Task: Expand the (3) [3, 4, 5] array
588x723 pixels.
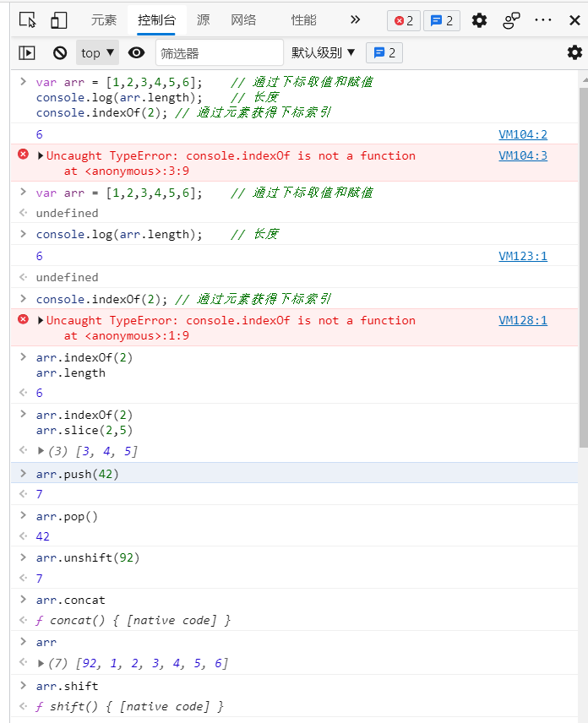Action: (x=41, y=451)
